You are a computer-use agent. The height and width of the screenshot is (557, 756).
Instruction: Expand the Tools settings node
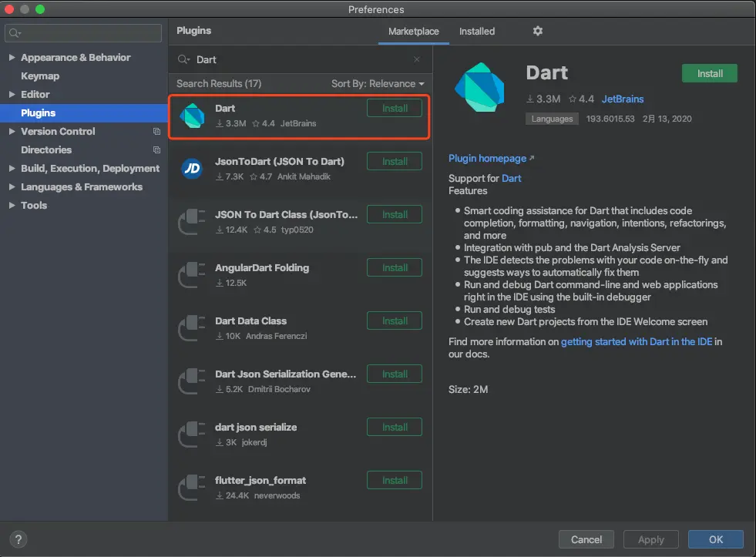(x=12, y=205)
